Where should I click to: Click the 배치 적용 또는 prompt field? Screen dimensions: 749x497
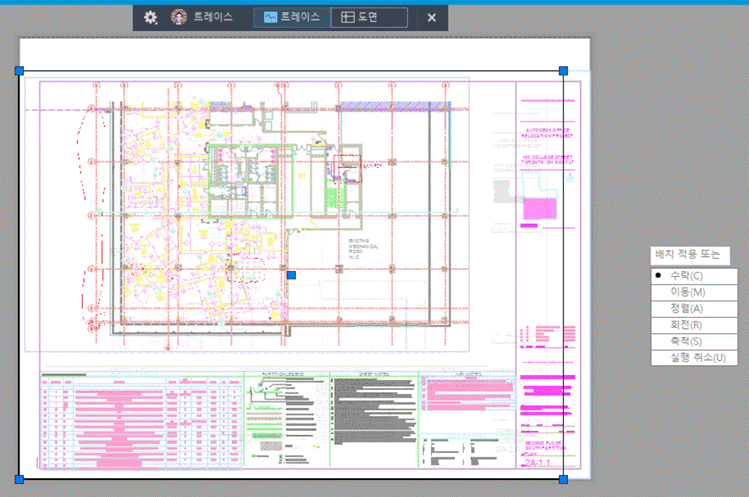tap(690, 255)
